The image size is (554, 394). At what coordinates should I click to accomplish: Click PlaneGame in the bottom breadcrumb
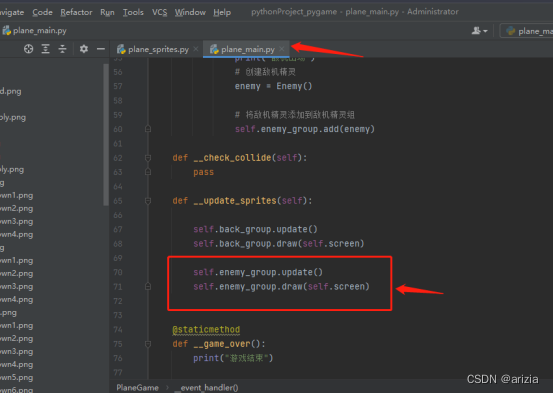[x=137, y=388]
